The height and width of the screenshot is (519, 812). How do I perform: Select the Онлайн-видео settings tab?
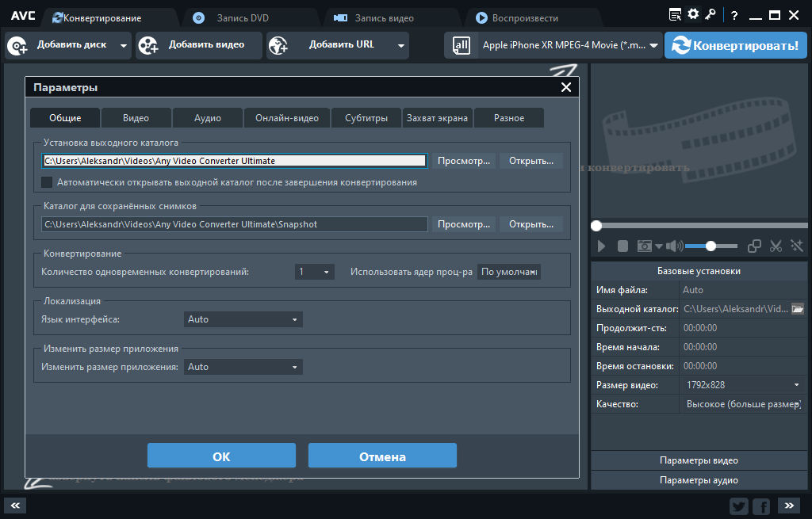(287, 118)
